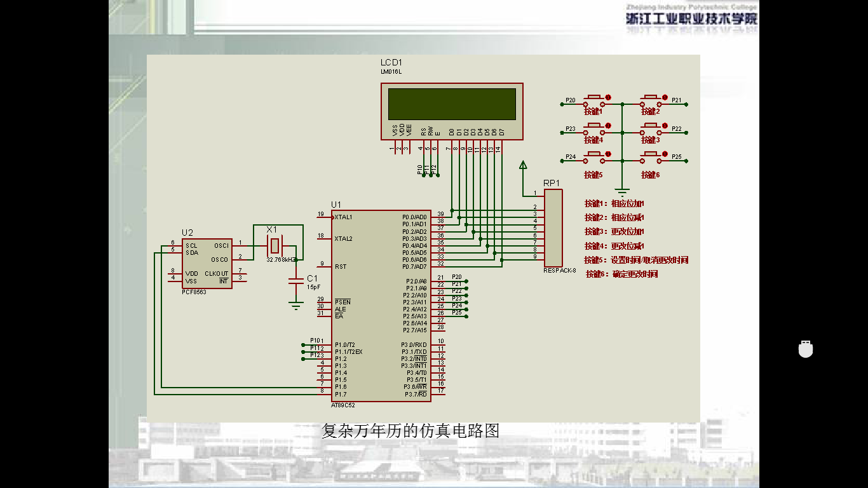The height and width of the screenshot is (488, 868).
Task: Click the P3.7/RD pin label
Action: [x=417, y=395]
